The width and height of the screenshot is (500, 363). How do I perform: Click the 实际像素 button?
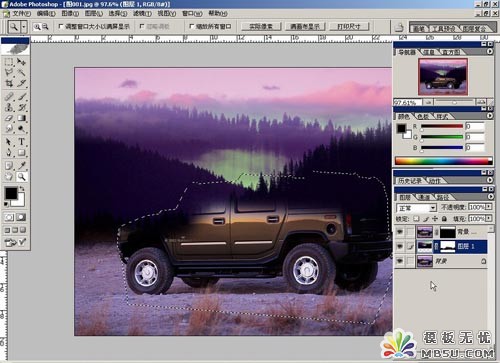point(261,26)
